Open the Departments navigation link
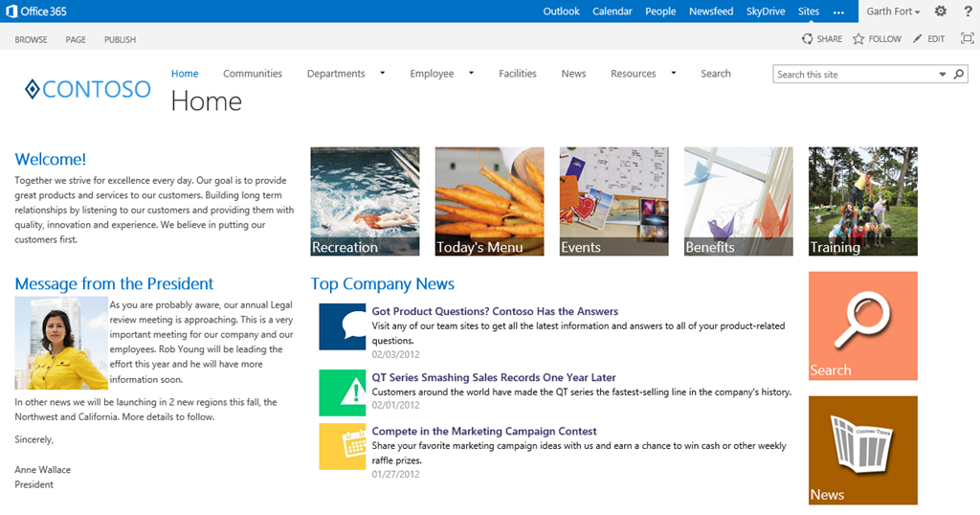Viewport: 980px width, 515px height. coord(336,73)
